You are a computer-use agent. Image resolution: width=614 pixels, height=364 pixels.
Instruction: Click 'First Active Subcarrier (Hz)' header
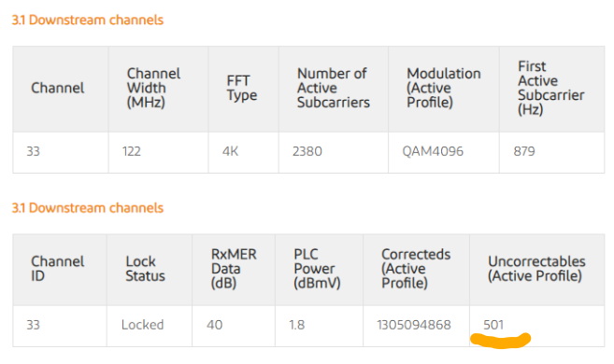551,88
